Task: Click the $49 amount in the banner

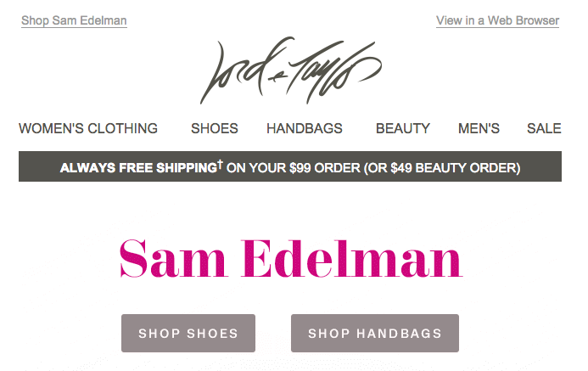Action: (x=401, y=168)
